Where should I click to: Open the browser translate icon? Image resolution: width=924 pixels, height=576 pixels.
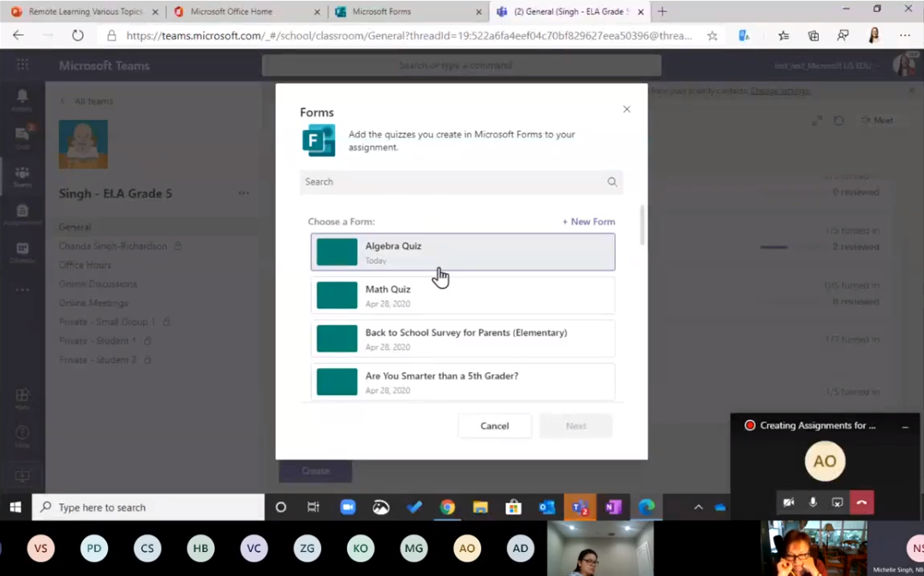tap(744, 36)
